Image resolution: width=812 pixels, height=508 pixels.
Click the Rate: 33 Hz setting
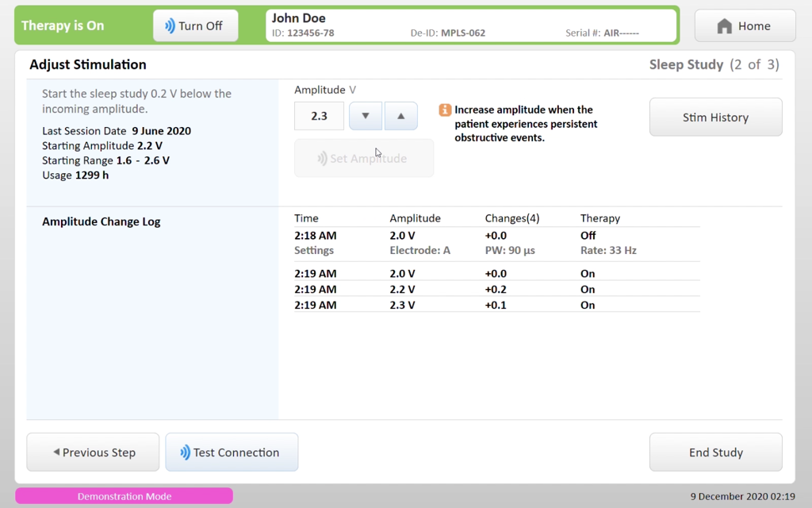pos(608,250)
